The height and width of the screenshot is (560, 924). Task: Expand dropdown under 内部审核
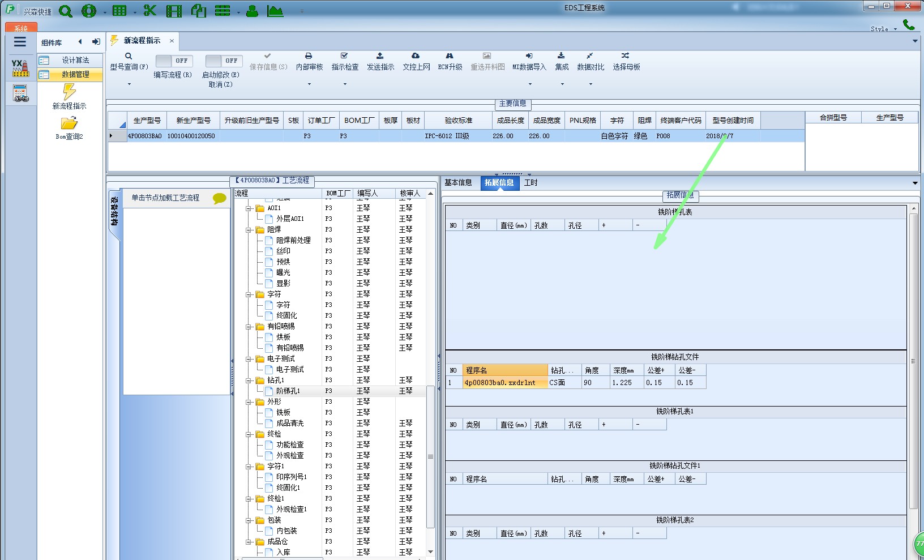click(x=309, y=84)
